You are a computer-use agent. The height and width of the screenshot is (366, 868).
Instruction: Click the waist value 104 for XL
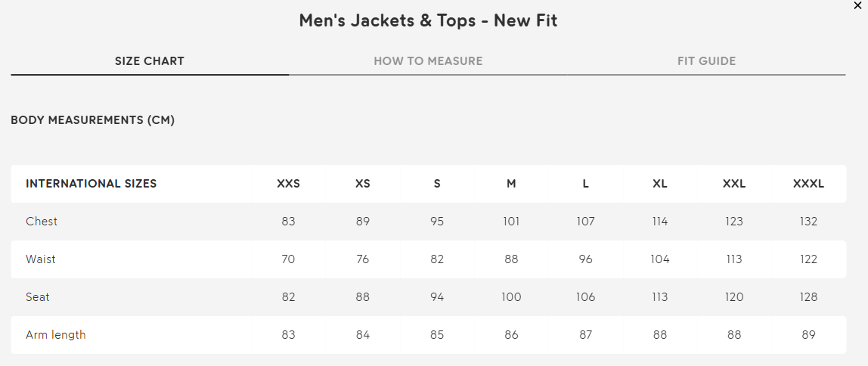pyautogui.click(x=660, y=259)
